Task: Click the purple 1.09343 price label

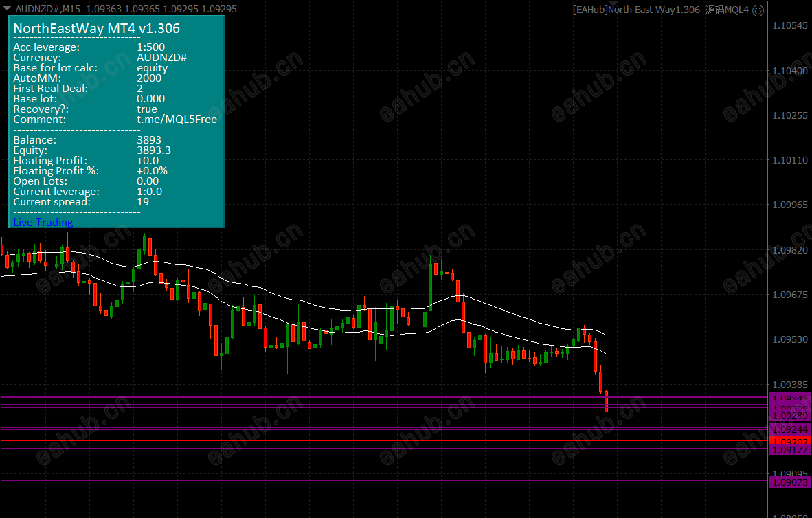Action: tap(790, 397)
